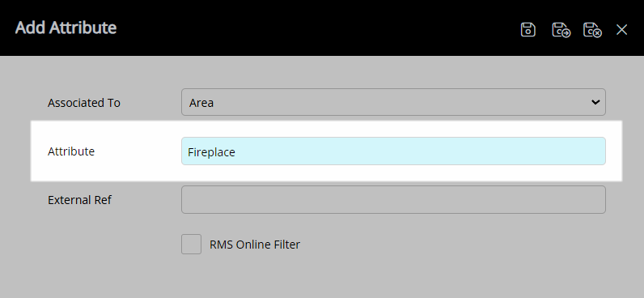Viewport: 644px width, 298px height.
Task: Click the Attribute field label
Action: click(71, 151)
